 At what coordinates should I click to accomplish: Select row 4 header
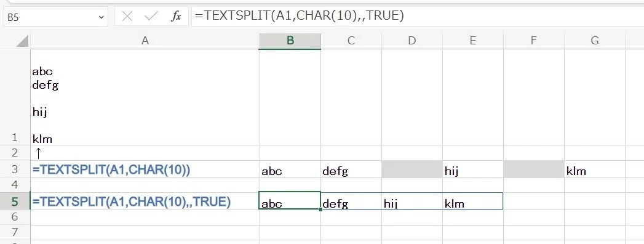(15, 184)
